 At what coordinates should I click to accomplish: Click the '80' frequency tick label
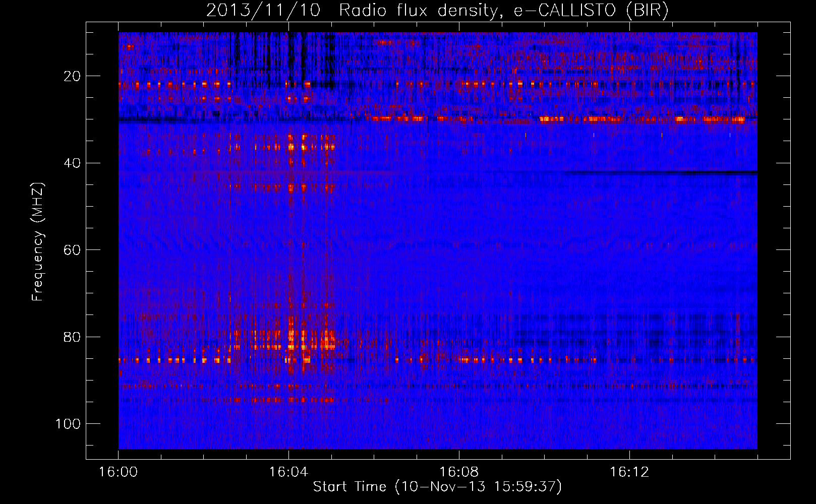pos(73,337)
